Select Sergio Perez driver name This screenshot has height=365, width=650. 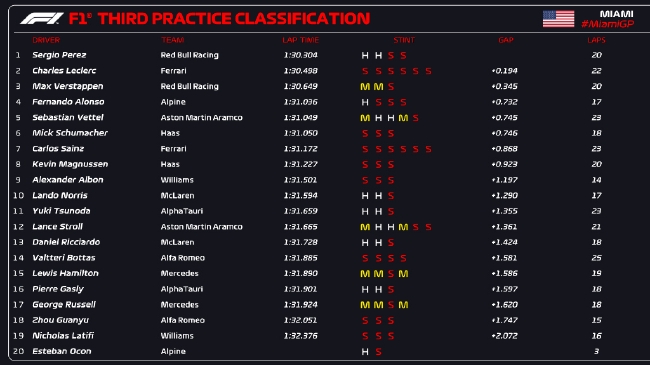pos(59,55)
